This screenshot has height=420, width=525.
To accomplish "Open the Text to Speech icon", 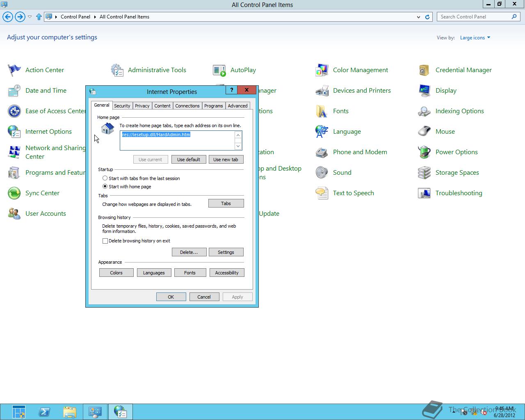I will [x=322, y=193].
